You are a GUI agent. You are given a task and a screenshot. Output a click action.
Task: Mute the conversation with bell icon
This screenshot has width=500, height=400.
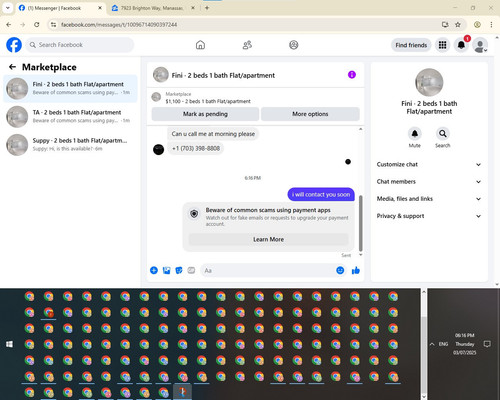pyautogui.click(x=415, y=134)
